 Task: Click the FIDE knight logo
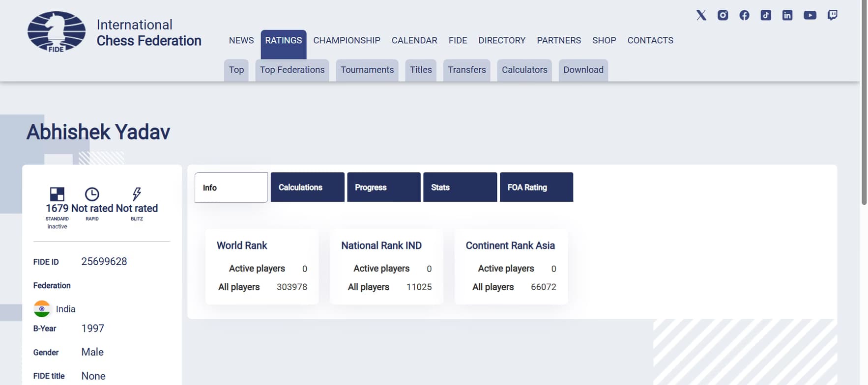click(x=56, y=32)
